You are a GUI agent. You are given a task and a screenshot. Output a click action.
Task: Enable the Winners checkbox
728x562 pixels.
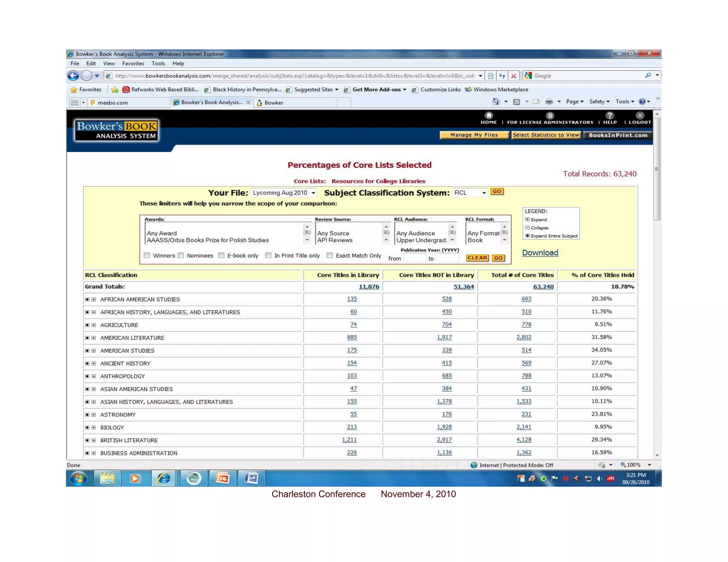[x=147, y=255]
